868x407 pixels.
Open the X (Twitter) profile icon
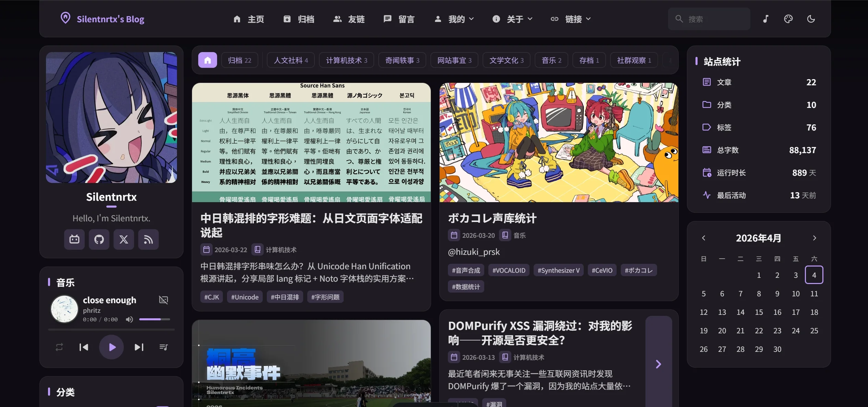coord(124,239)
